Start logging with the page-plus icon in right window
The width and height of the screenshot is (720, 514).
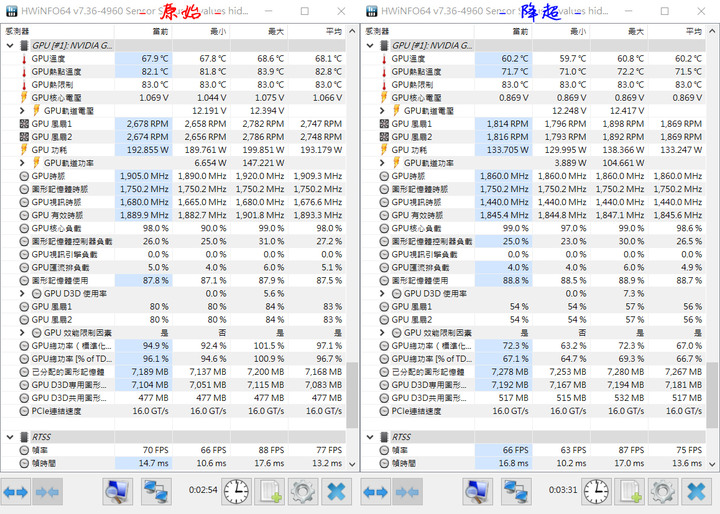(630, 492)
